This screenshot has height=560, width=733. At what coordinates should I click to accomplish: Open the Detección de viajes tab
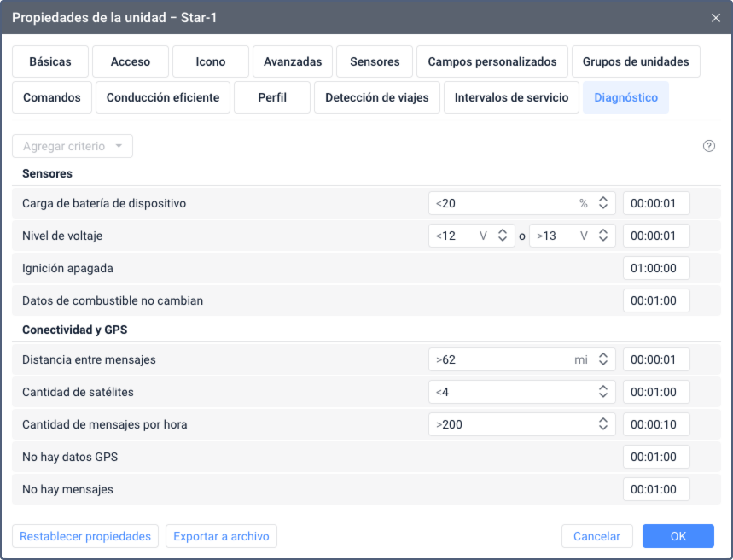coord(377,97)
